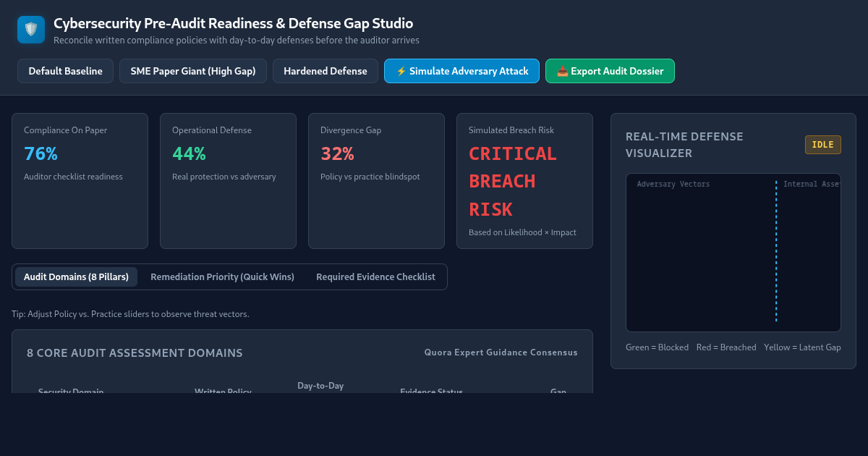Open the Required Evidence Checklist tab
Viewport: 868px width, 456px height.
coord(375,276)
